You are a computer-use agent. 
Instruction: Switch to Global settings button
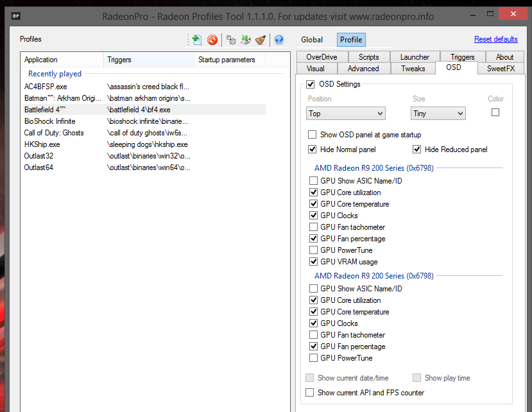[x=312, y=40]
